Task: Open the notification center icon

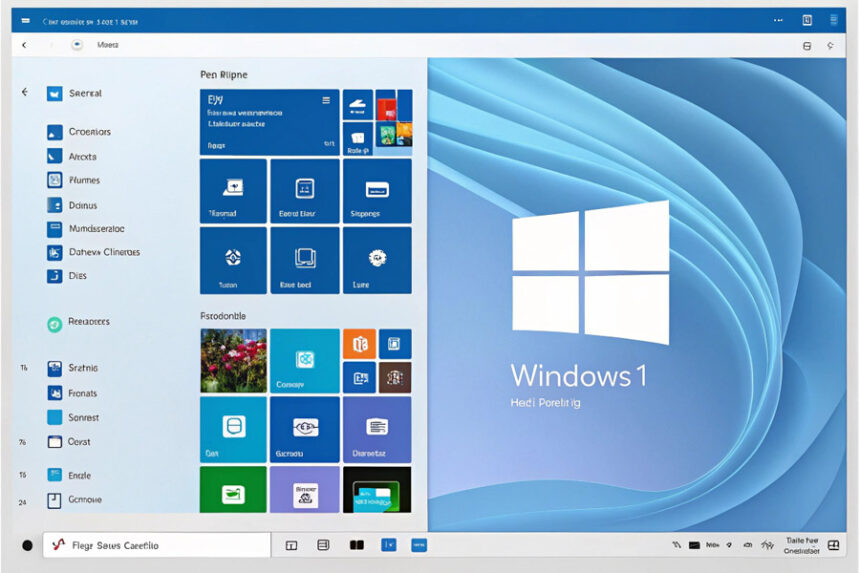Action: [x=834, y=545]
